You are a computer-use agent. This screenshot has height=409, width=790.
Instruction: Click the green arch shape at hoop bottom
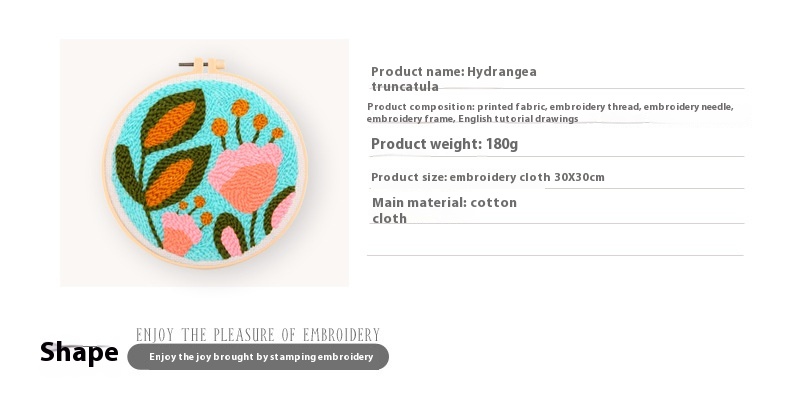(x=231, y=240)
